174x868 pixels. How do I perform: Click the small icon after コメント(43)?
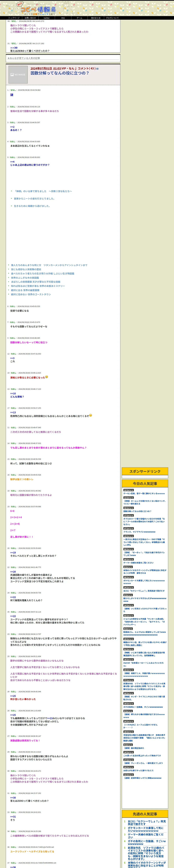(97, 68)
